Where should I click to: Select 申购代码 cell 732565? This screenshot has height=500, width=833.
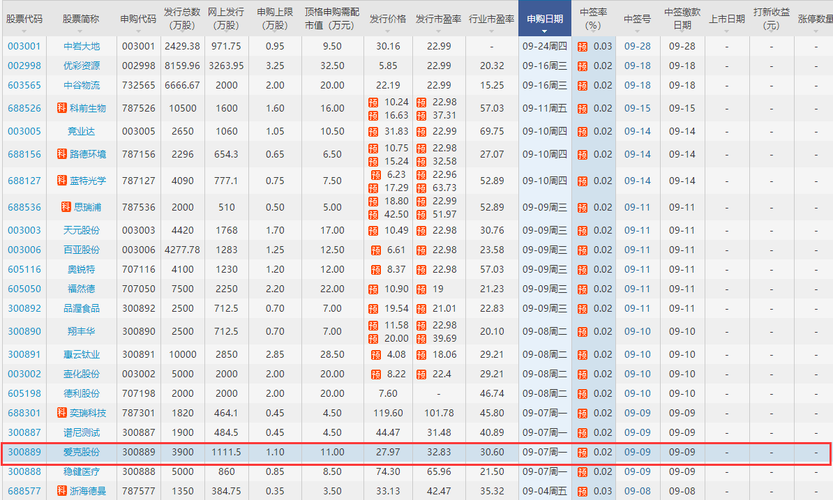point(138,86)
